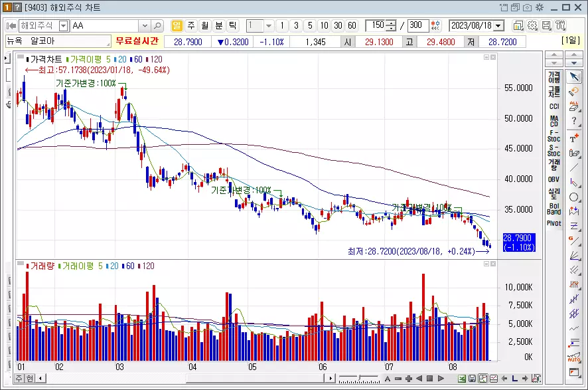The height and width of the screenshot is (390, 588).
Task: Open chart settings gear icon in toolbar
Action: (x=532, y=25)
